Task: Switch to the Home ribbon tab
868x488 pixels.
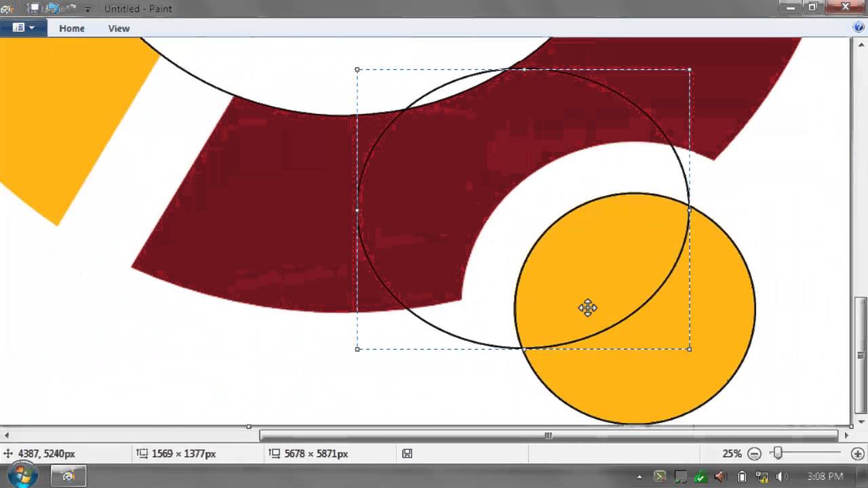Action: (x=72, y=28)
